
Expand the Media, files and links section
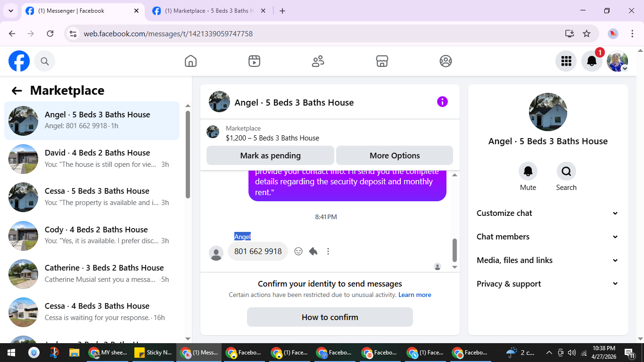(x=548, y=260)
